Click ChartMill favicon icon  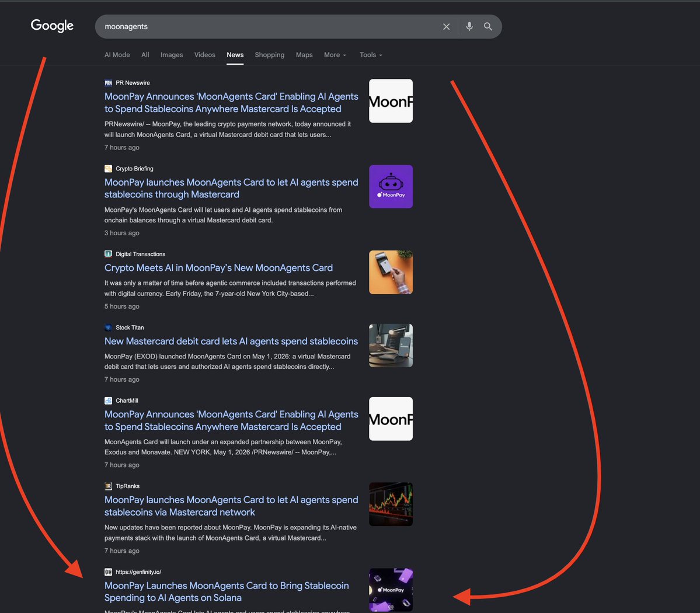tap(108, 401)
